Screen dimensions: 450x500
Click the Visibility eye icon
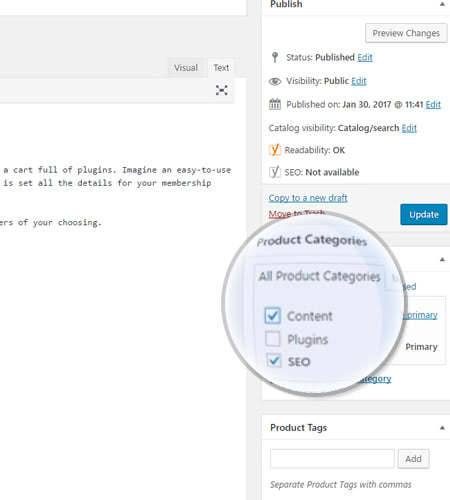(x=275, y=81)
